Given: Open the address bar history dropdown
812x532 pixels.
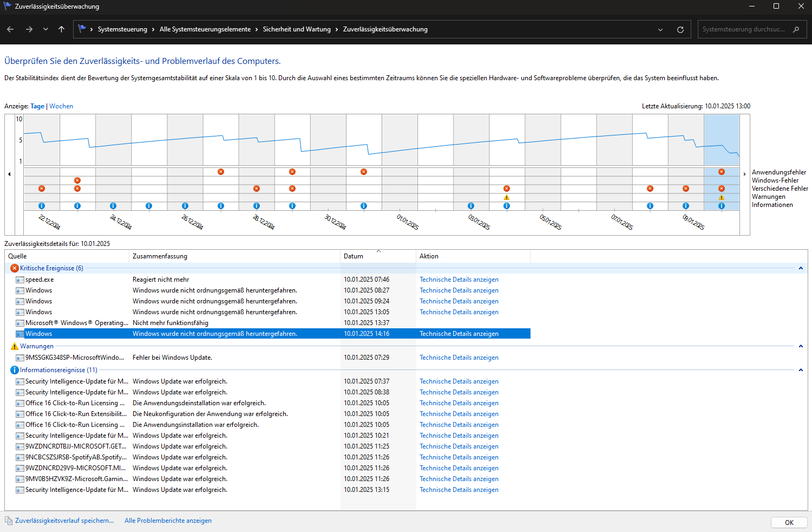Looking at the screenshot, I should click(660, 29).
